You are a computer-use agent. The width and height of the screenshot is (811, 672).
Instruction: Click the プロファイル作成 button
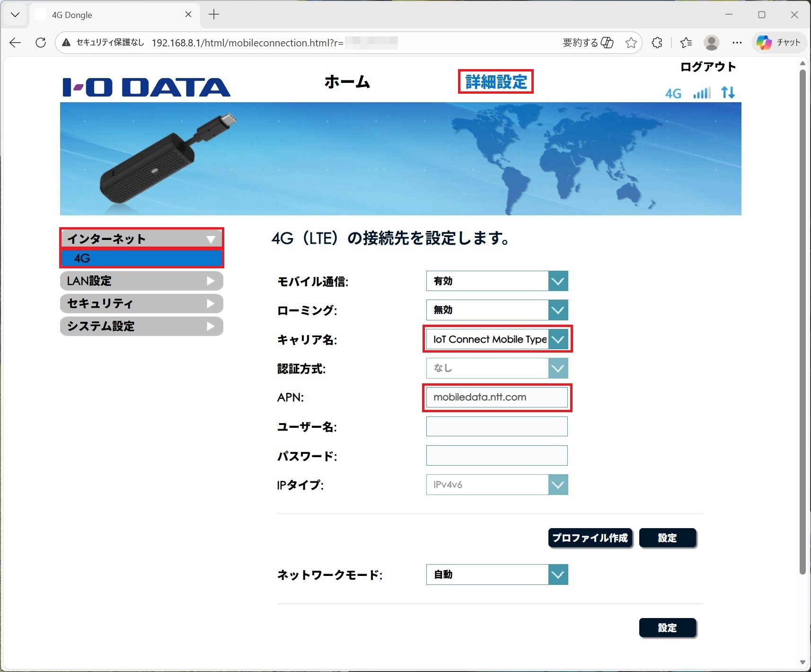click(590, 538)
